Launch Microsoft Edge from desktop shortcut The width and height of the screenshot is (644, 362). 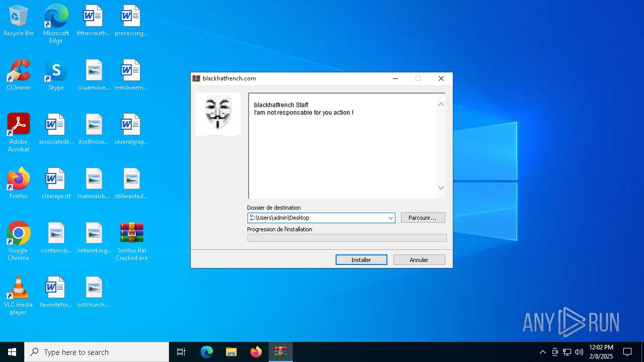[56, 24]
